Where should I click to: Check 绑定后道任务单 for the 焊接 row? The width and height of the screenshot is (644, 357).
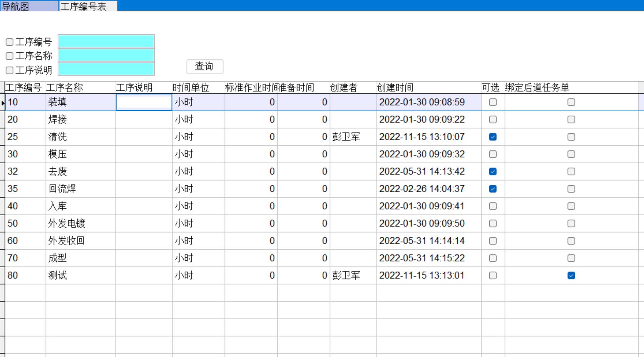point(571,119)
